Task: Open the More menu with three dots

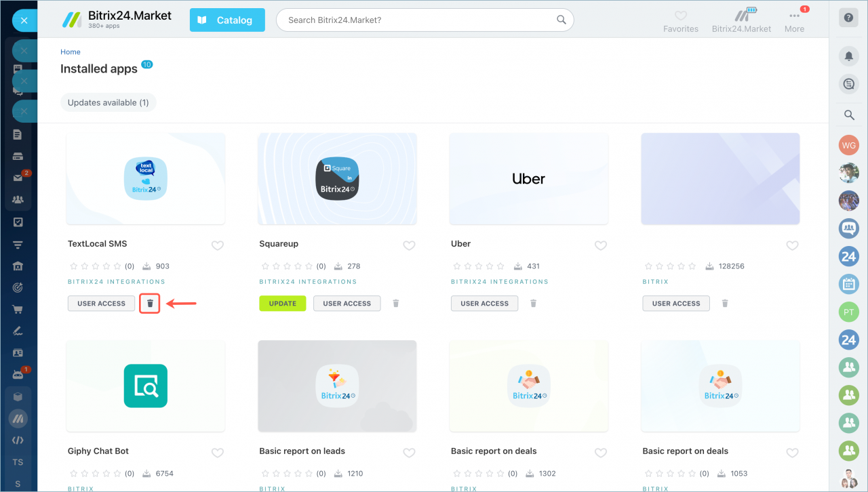Action: (x=794, y=22)
